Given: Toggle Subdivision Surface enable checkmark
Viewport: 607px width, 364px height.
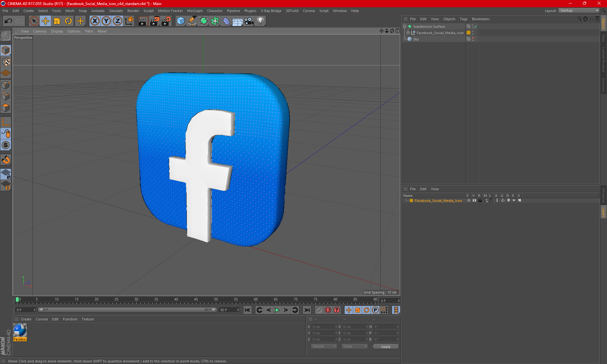Looking at the screenshot, I should (x=475, y=27).
